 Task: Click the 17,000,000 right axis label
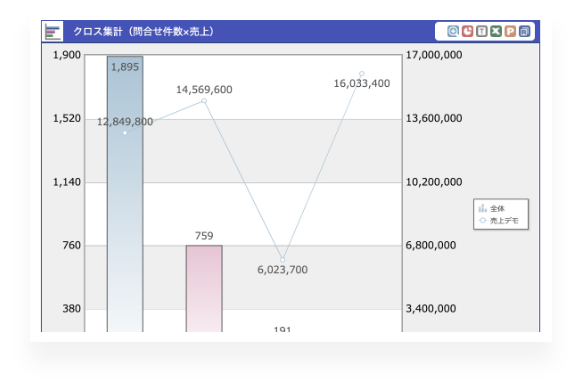click(434, 55)
